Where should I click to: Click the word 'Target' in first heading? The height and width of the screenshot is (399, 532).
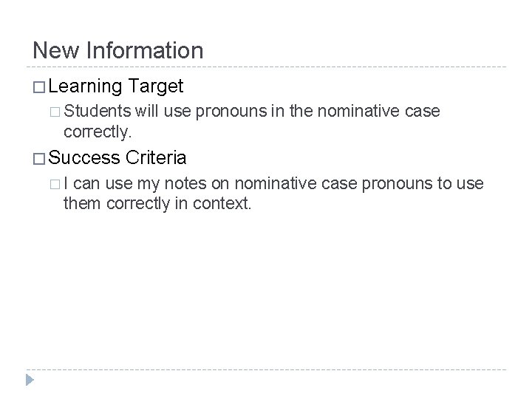155,86
